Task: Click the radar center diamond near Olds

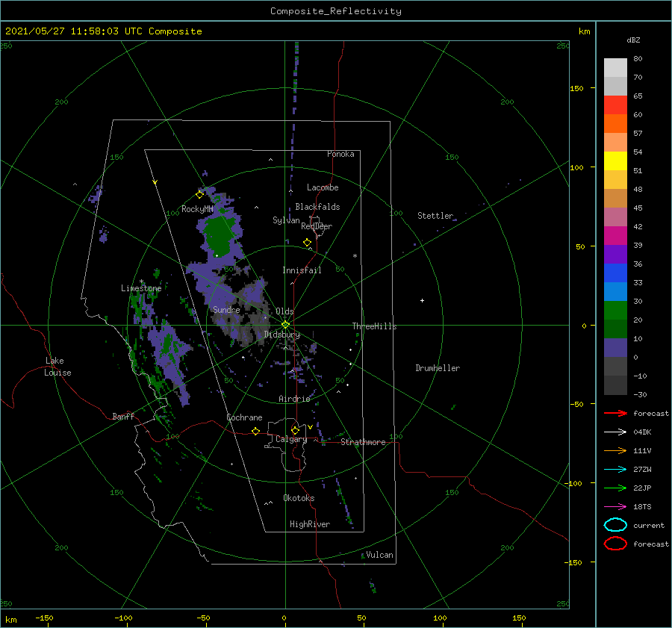Action: click(x=285, y=325)
